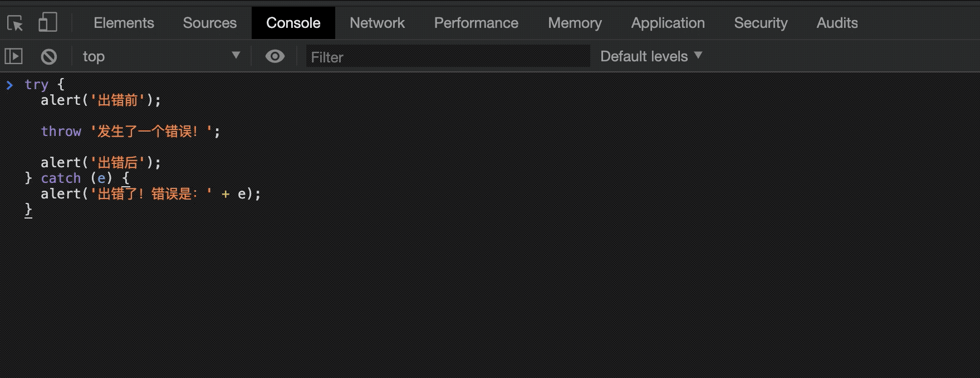The image size is (980, 378).
Task: Click the blue console prompt arrow
Action: pyautogui.click(x=9, y=85)
